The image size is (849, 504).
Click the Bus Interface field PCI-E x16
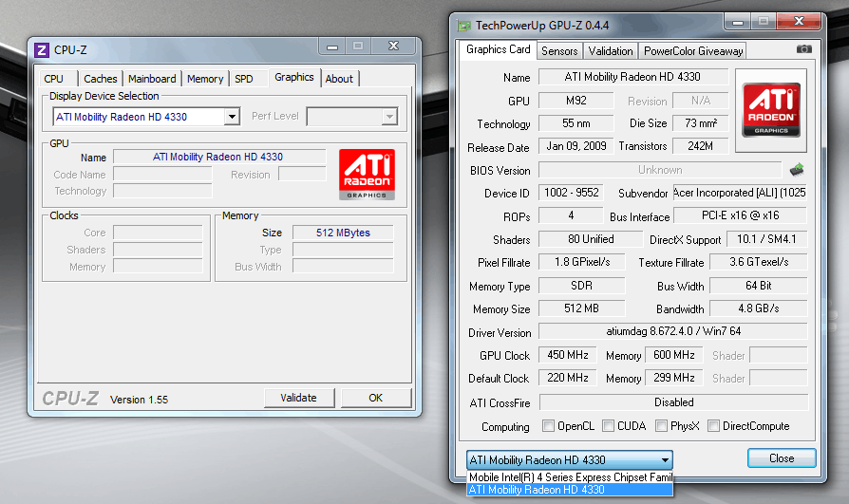pos(740,215)
